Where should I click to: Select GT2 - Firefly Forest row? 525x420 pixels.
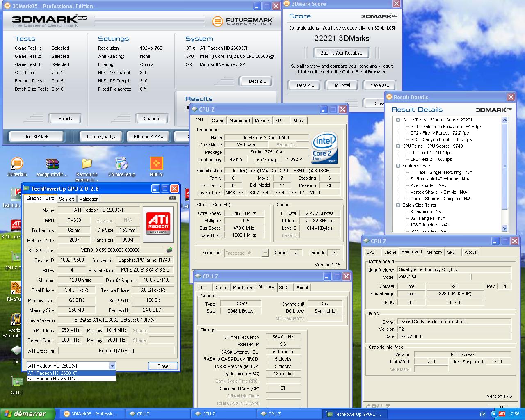[439, 133]
